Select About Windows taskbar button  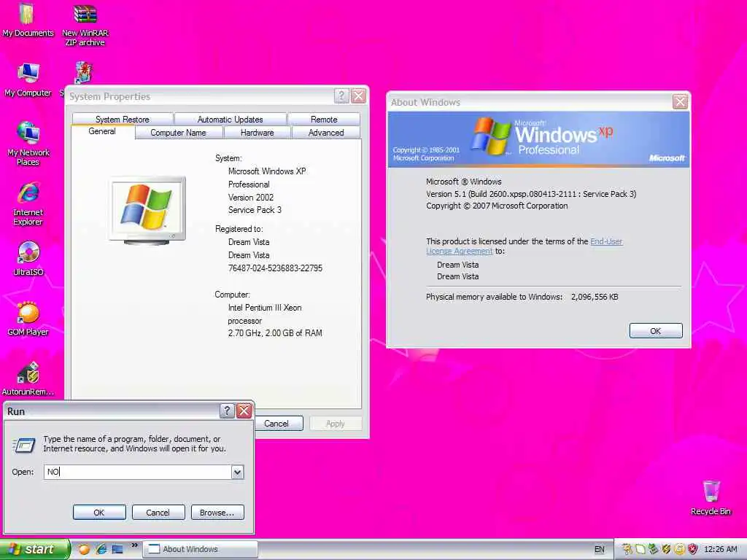[x=201, y=549]
